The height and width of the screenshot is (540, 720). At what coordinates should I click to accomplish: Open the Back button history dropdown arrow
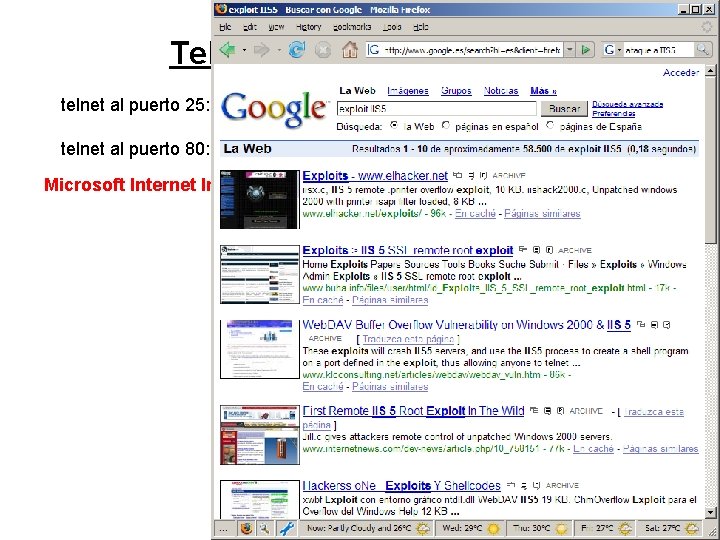click(x=244, y=50)
